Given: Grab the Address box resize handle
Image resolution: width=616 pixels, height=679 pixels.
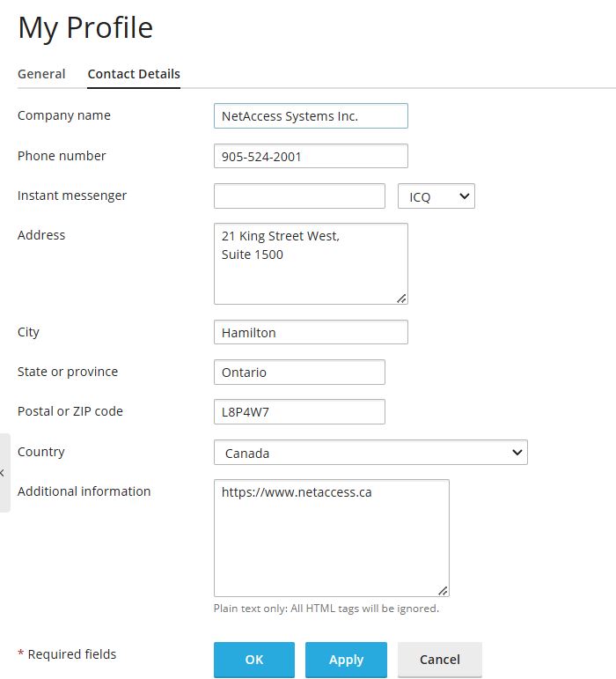Looking at the screenshot, I should (401, 298).
